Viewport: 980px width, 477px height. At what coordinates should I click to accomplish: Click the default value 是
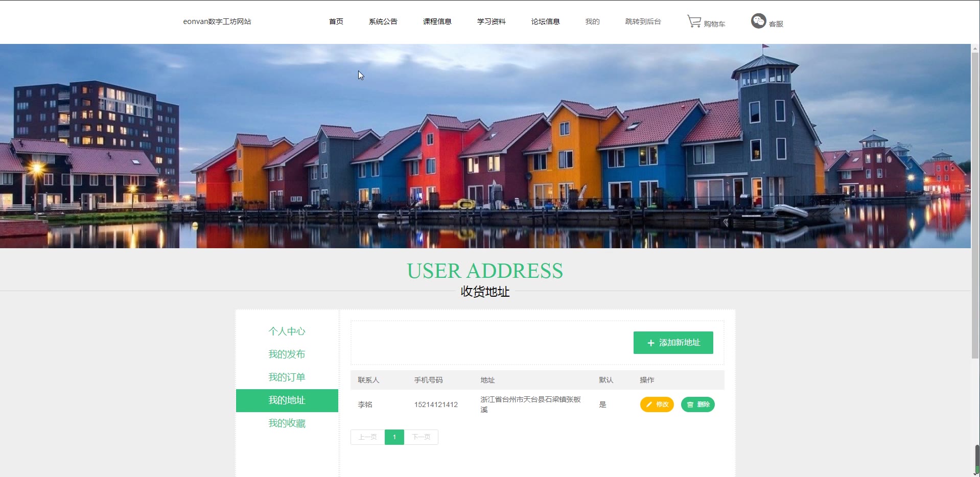(x=602, y=404)
